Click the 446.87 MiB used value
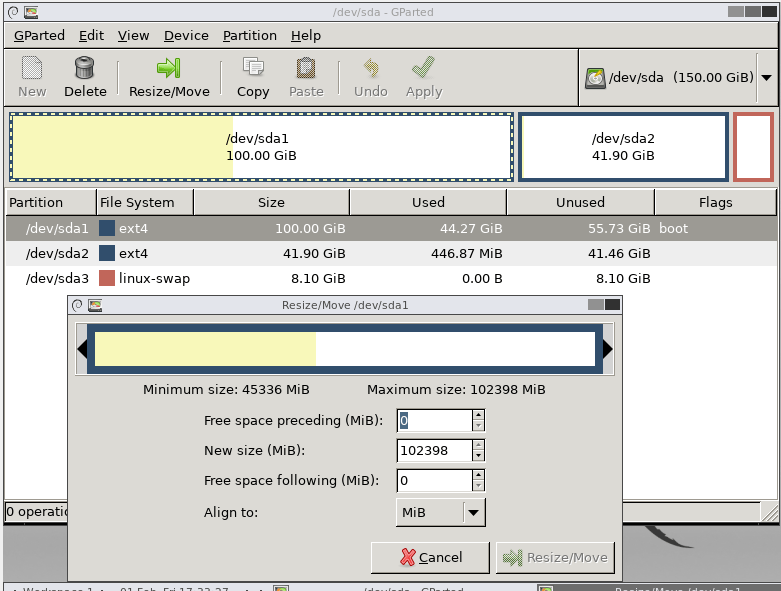 coord(467,253)
